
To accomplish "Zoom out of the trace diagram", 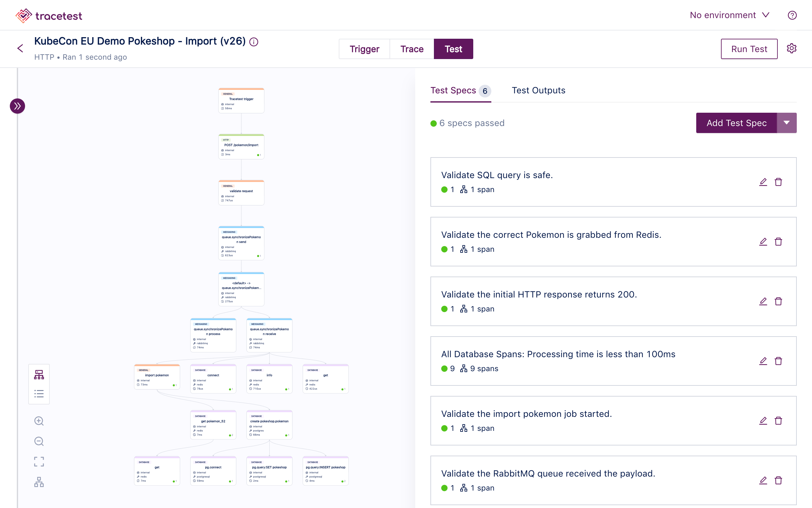I will pyautogui.click(x=39, y=441).
